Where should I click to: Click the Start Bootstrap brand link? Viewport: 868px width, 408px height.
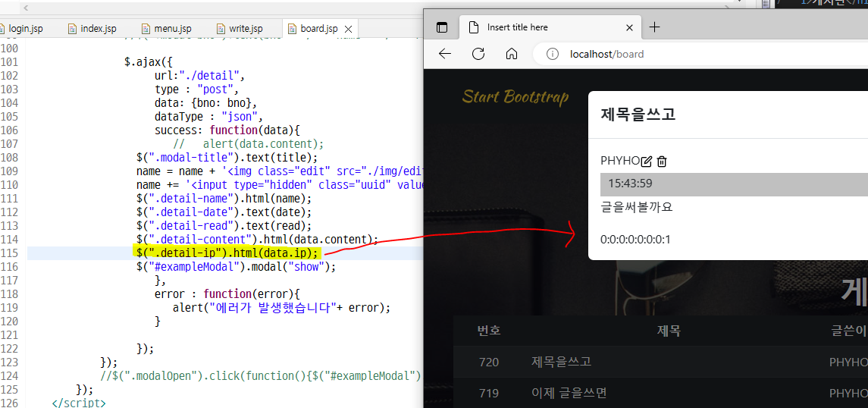tap(515, 97)
